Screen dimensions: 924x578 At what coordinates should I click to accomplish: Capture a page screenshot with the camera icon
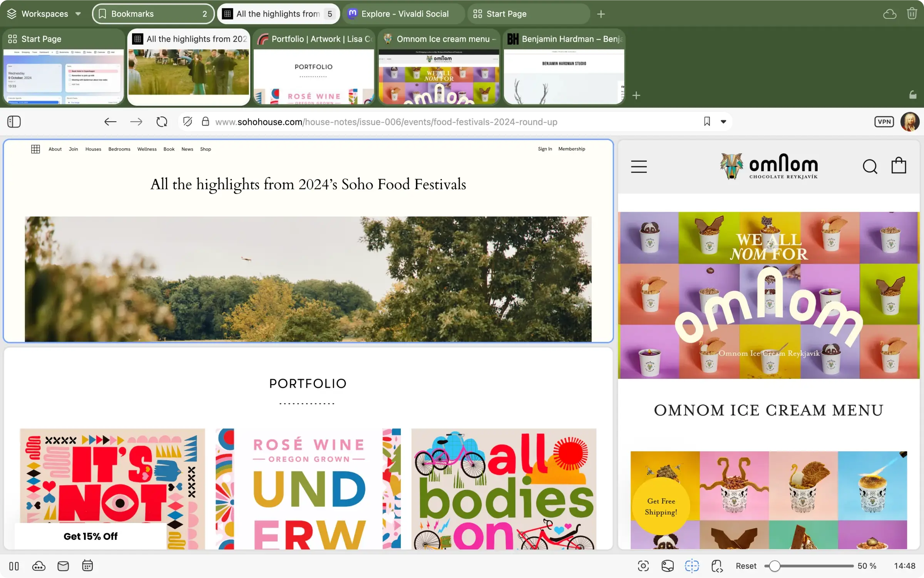[x=643, y=566]
